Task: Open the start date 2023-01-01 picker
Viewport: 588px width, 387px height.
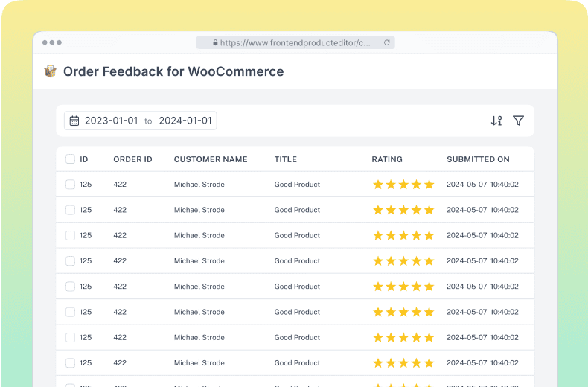Action: [x=111, y=121]
